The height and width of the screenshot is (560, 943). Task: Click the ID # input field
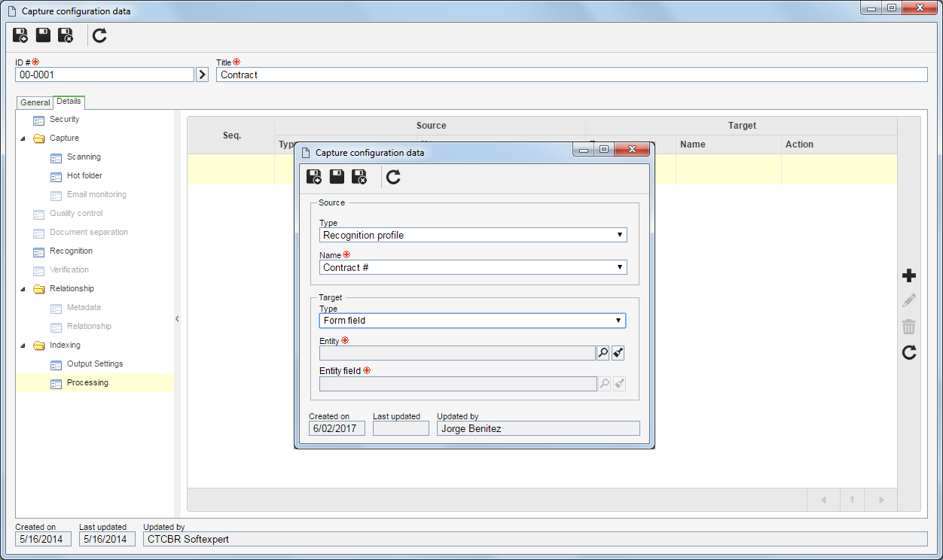click(x=105, y=75)
